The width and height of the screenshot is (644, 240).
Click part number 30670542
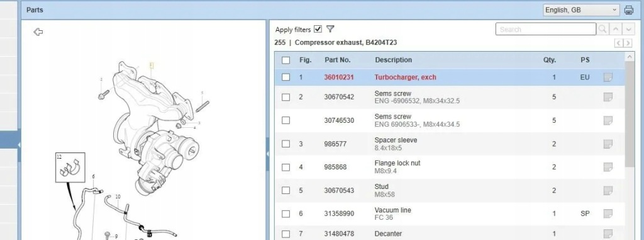pos(339,97)
